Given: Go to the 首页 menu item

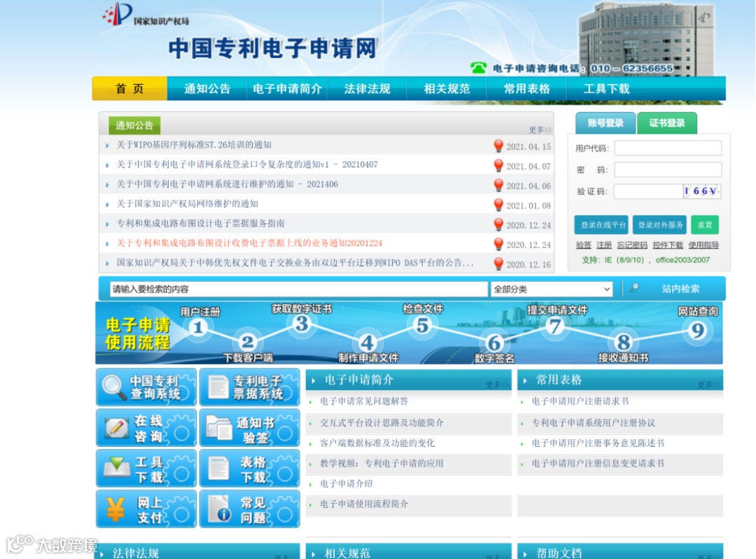Looking at the screenshot, I should point(129,88).
